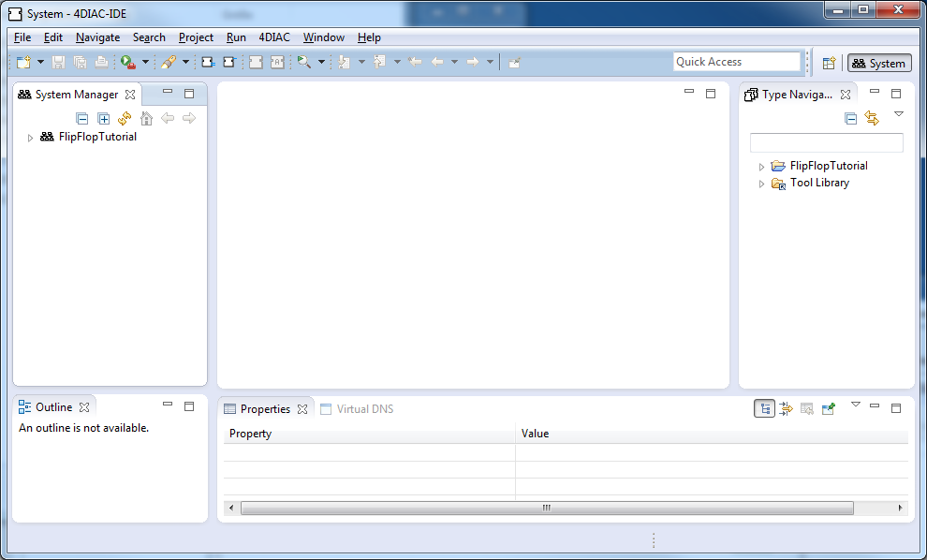
Task: Click the pen marker toolbar icon
Action: tap(169, 62)
